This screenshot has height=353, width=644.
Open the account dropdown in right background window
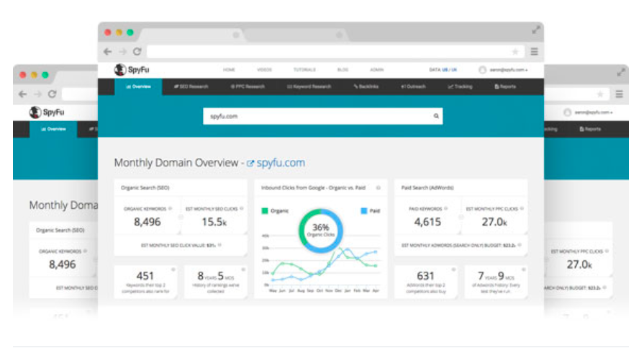(589, 112)
